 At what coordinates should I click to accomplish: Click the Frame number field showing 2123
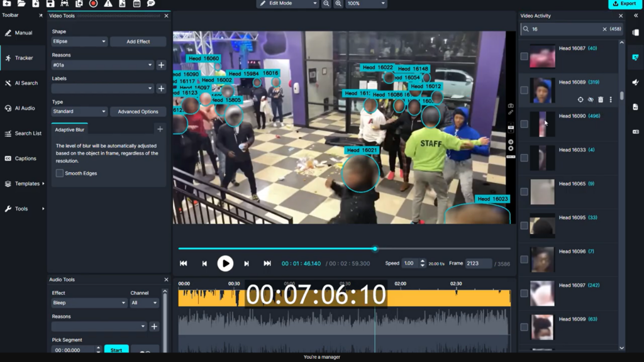coord(479,263)
